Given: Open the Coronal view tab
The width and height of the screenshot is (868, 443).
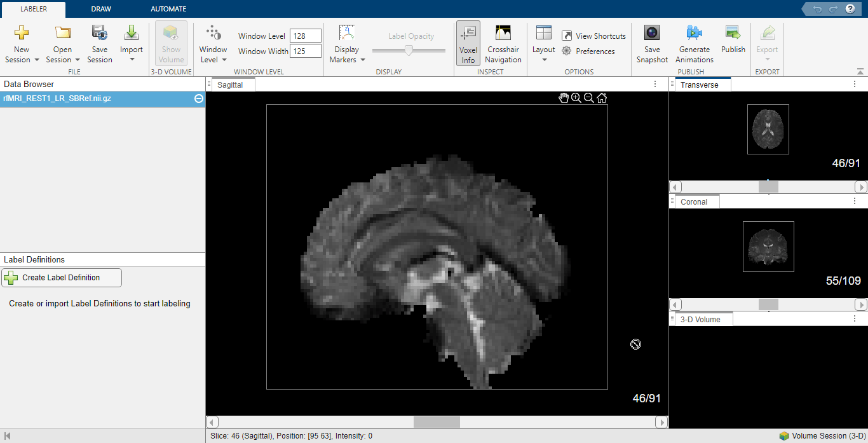Looking at the screenshot, I should (694, 201).
